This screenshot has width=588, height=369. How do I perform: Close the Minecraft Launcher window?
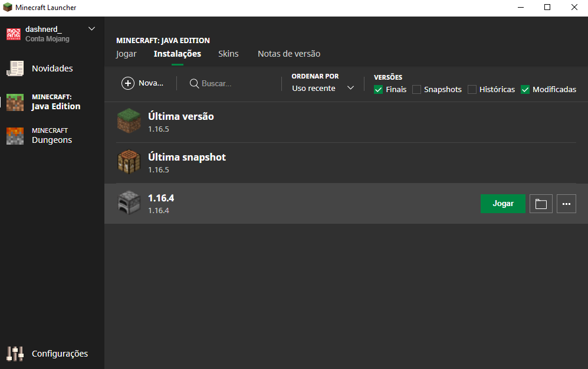pos(574,8)
